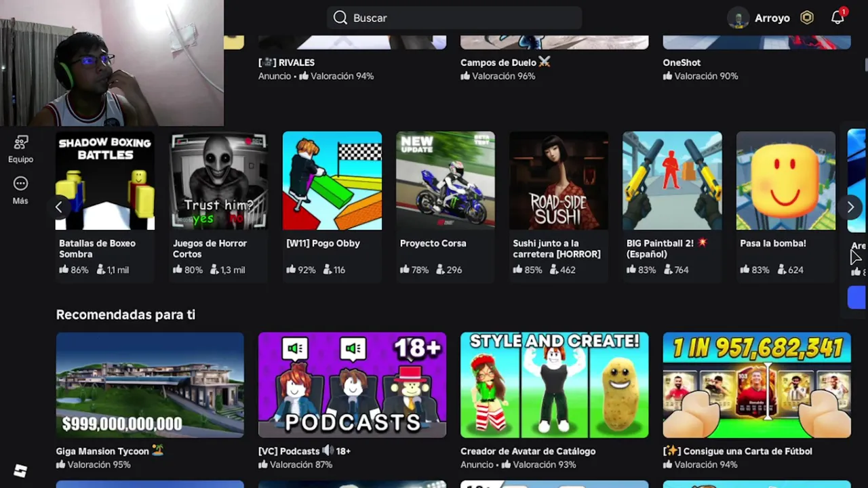
Task: Click Anuncio label under RIVALES
Action: coord(275,76)
